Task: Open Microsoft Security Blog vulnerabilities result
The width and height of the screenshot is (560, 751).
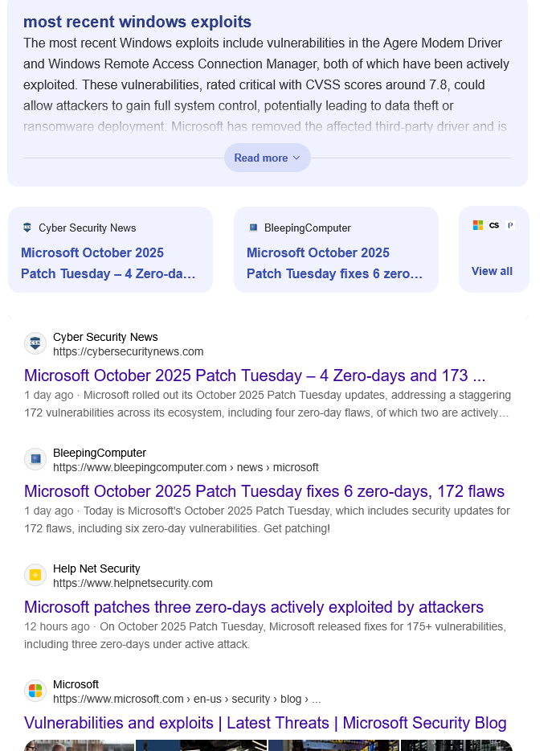Action: [x=265, y=723]
